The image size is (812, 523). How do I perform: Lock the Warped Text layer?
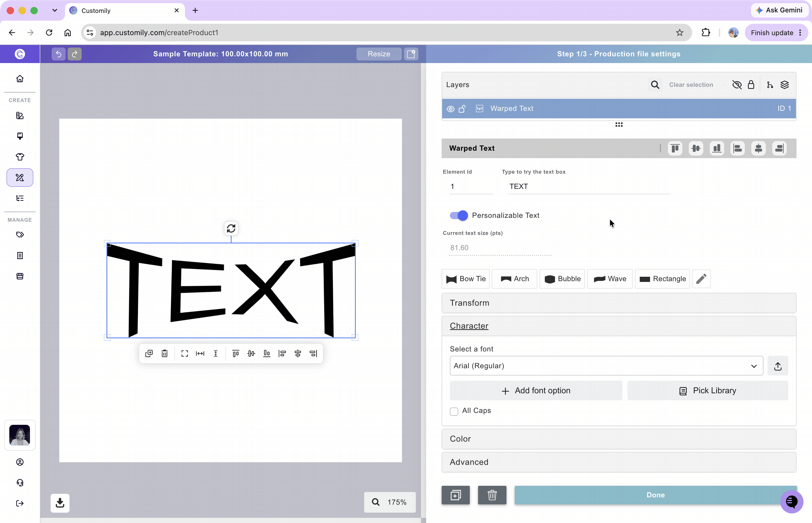(x=462, y=109)
